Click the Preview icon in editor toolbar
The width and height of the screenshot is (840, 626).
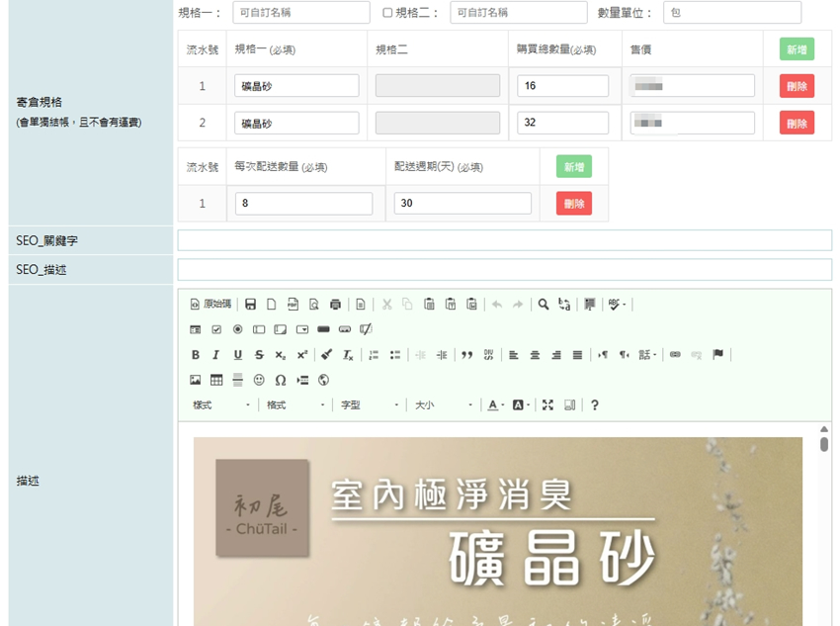point(314,305)
